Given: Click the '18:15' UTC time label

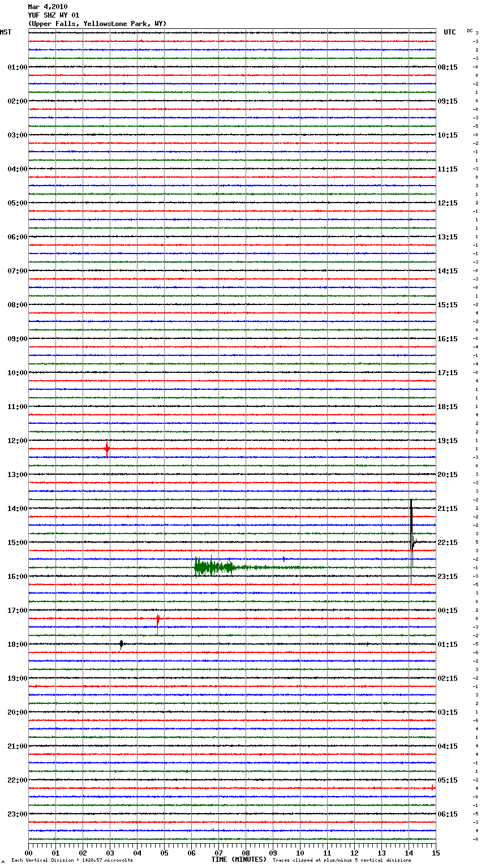Looking at the screenshot, I should (448, 407).
